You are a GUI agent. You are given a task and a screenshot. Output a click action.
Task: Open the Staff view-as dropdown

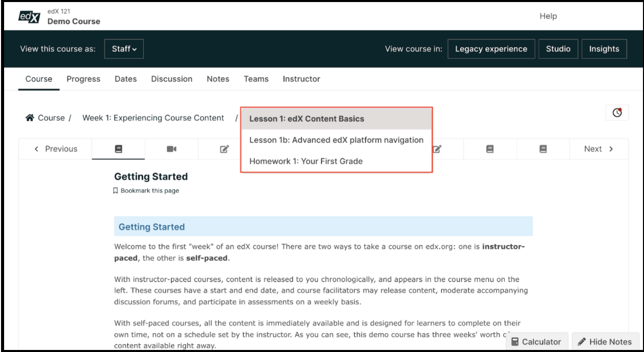click(124, 49)
